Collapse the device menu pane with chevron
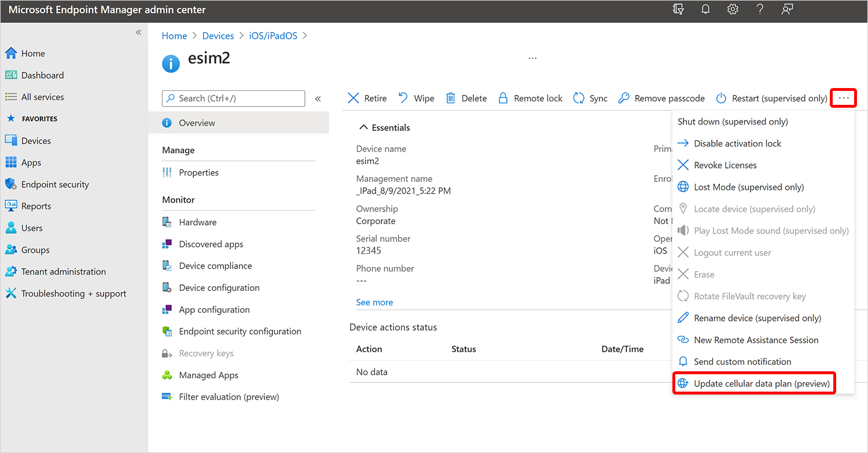 coord(318,98)
